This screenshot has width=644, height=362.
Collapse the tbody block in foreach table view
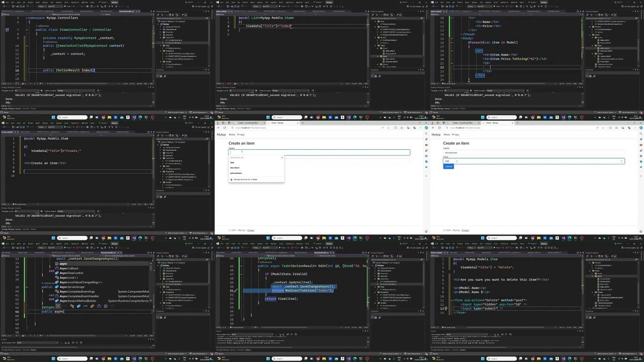click(x=452, y=39)
